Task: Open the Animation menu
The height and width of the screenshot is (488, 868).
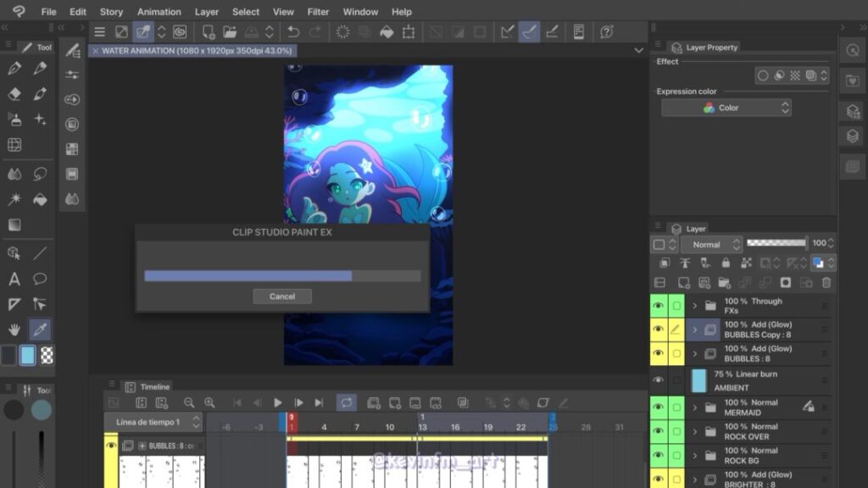Action: point(159,12)
